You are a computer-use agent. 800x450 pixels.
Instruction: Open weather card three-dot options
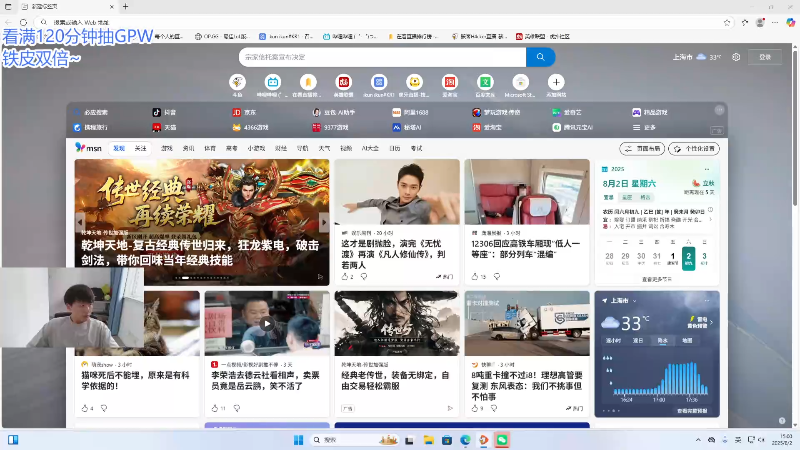[707, 301]
